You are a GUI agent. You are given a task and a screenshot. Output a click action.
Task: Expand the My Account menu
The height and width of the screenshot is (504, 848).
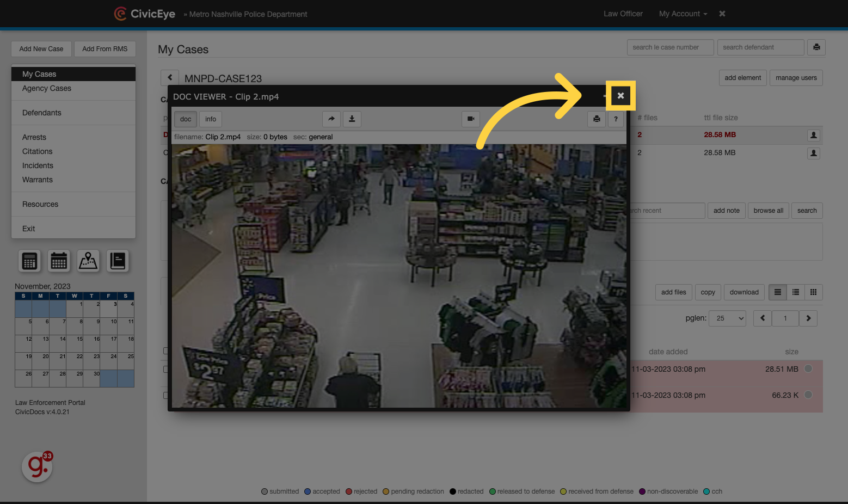[x=683, y=14]
